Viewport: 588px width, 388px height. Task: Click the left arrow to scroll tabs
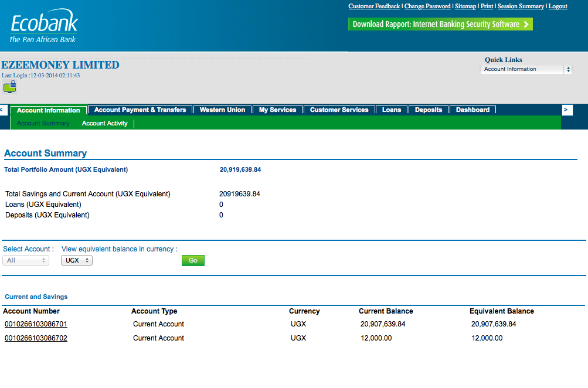pos(3,110)
